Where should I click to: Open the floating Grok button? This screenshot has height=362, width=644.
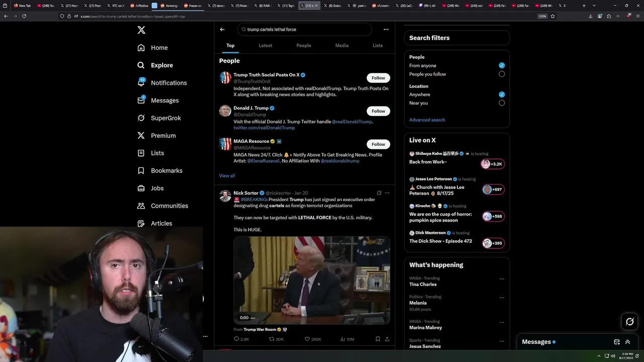click(629, 322)
